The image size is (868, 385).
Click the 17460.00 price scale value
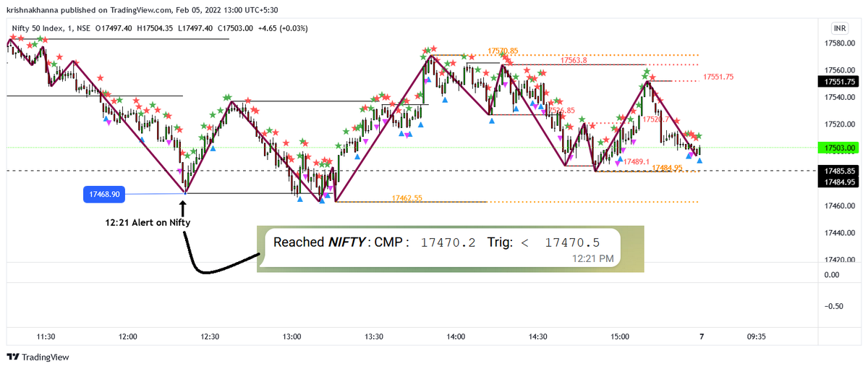click(x=839, y=206)
